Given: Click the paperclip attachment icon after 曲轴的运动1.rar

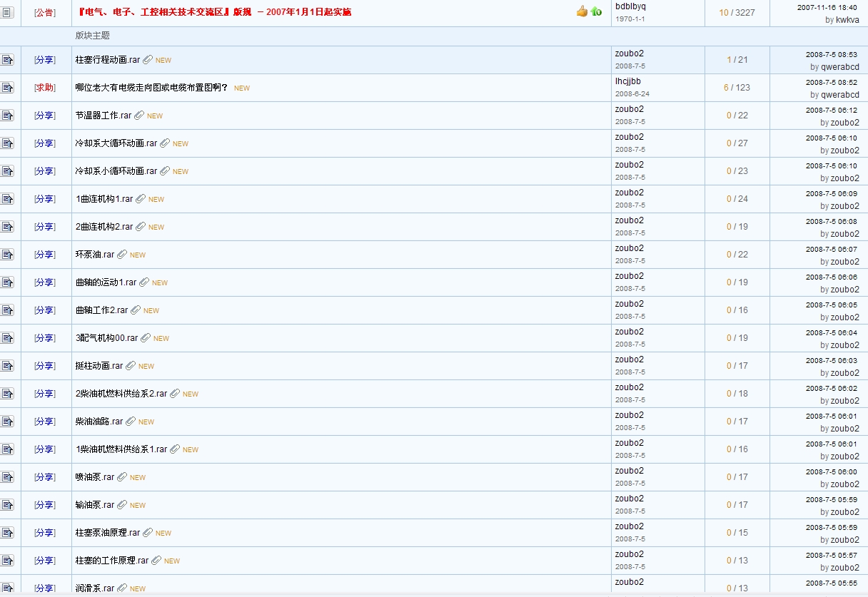Looking at the screenshot, I should click(x=144, y=282).
